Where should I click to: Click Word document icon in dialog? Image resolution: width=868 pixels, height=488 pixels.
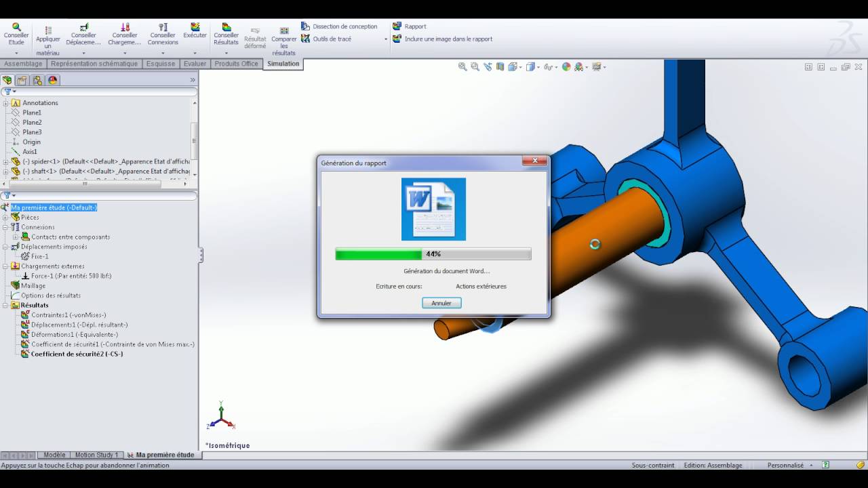pyautogui.click(x=433, y=209)
